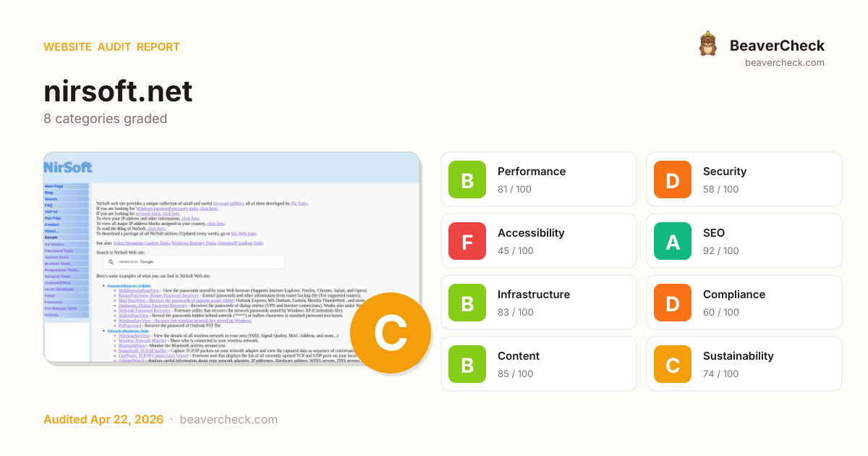Click the Audited Apr 22, 2026 date
The width and height of the screenshot is (868, 456).
pos(103,420)
